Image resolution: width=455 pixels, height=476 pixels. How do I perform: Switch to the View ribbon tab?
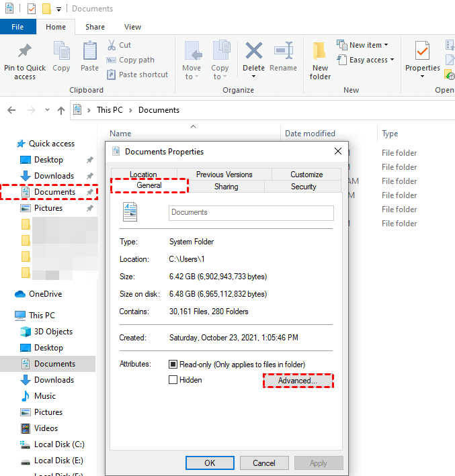pos(132,27)
